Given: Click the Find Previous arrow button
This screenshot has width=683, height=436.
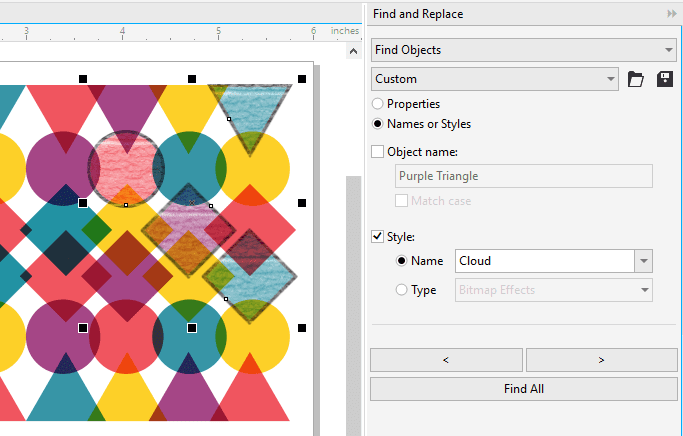Looking at the screenshot, I should pos(446,360).
